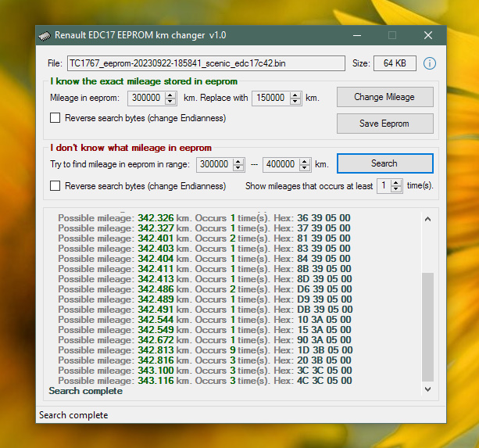Click the hex value 4C 3C 05 00
479x448 pixels.
324,380
